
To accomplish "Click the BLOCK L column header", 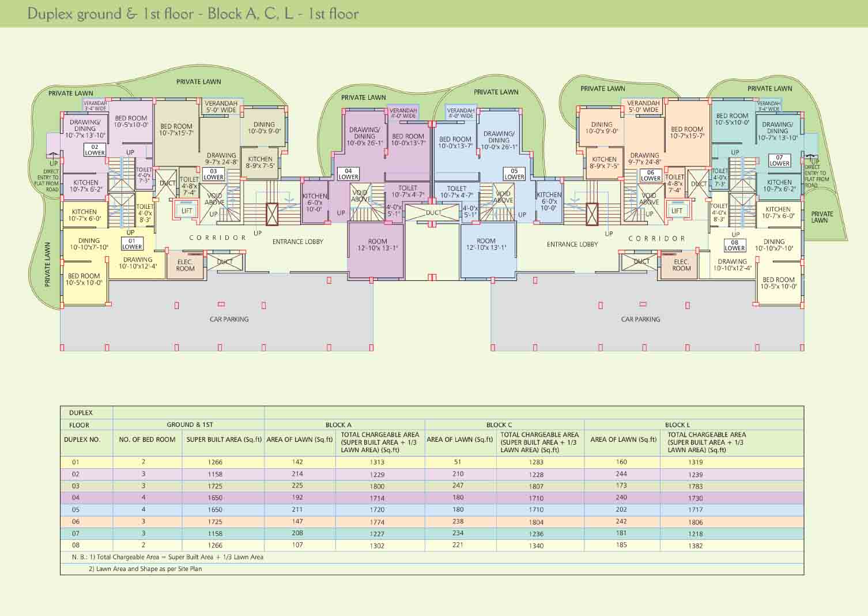I will tap(677, 425).
